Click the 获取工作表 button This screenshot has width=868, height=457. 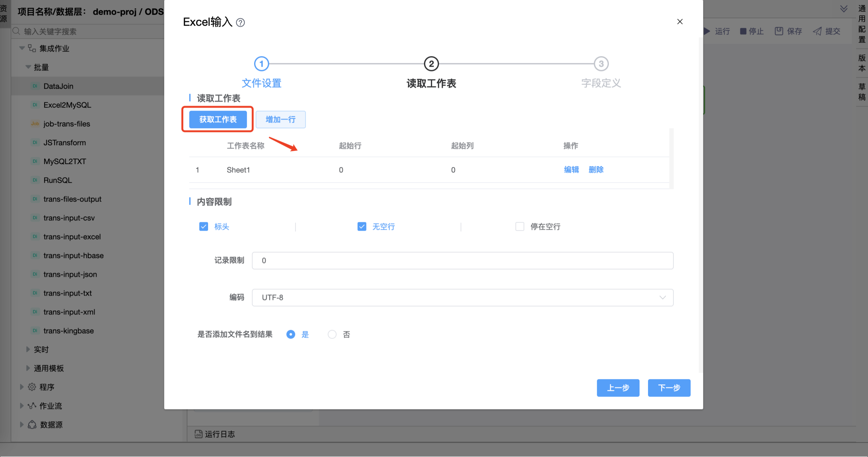(x=218, y=119)
